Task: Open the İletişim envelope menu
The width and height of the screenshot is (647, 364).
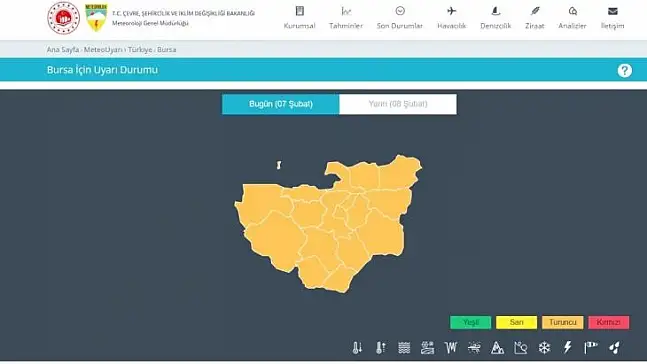Action: tap(612, 18)
